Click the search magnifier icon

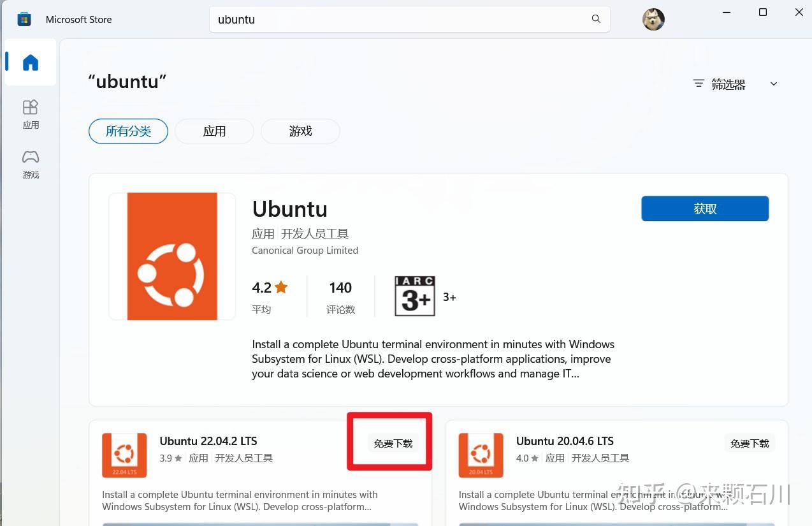pos(595,19)
